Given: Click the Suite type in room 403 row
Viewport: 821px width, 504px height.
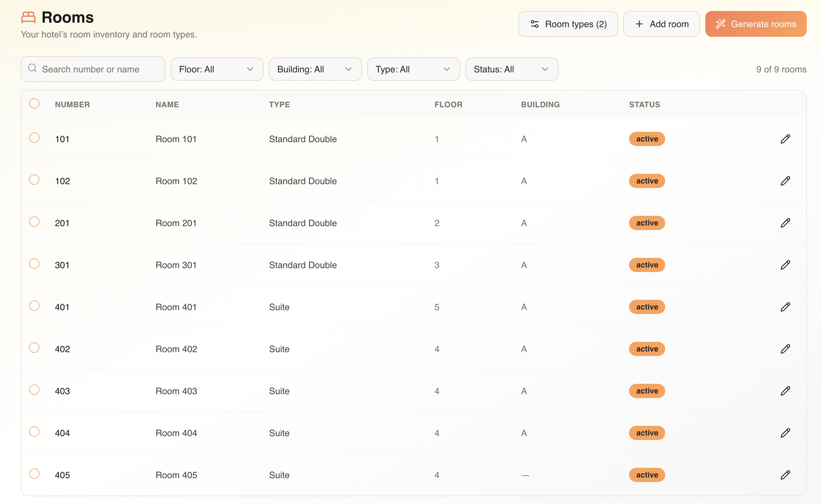Looking at the screenshot, I should point(279,391).
